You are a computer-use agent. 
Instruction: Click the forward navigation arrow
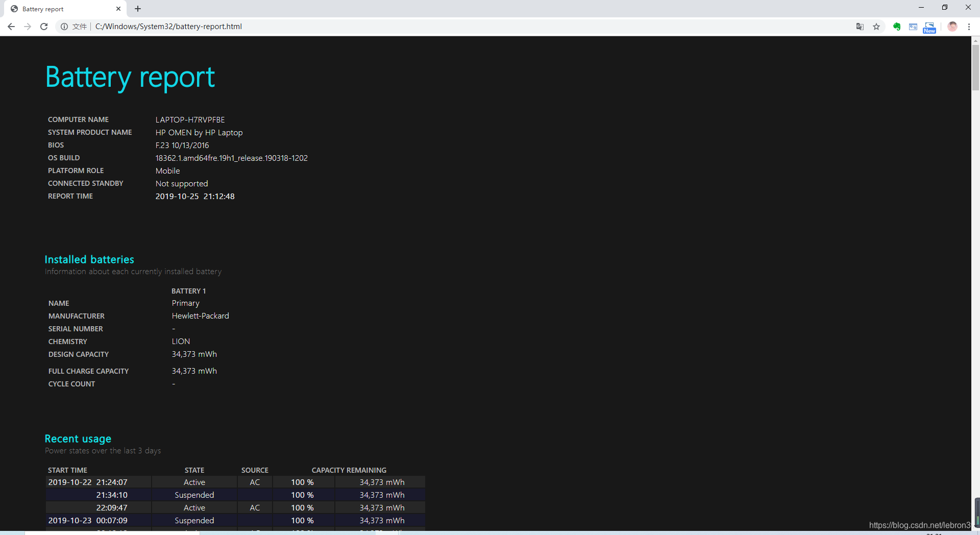28,27
